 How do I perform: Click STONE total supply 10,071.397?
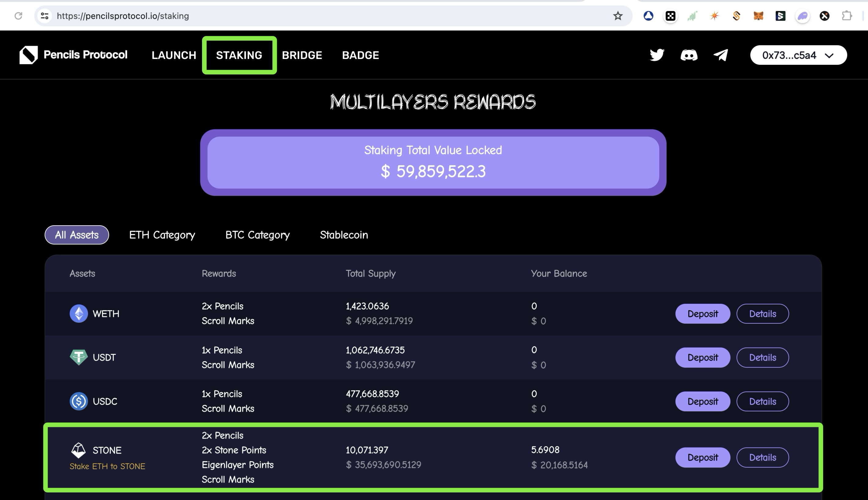tap(367, 450)
